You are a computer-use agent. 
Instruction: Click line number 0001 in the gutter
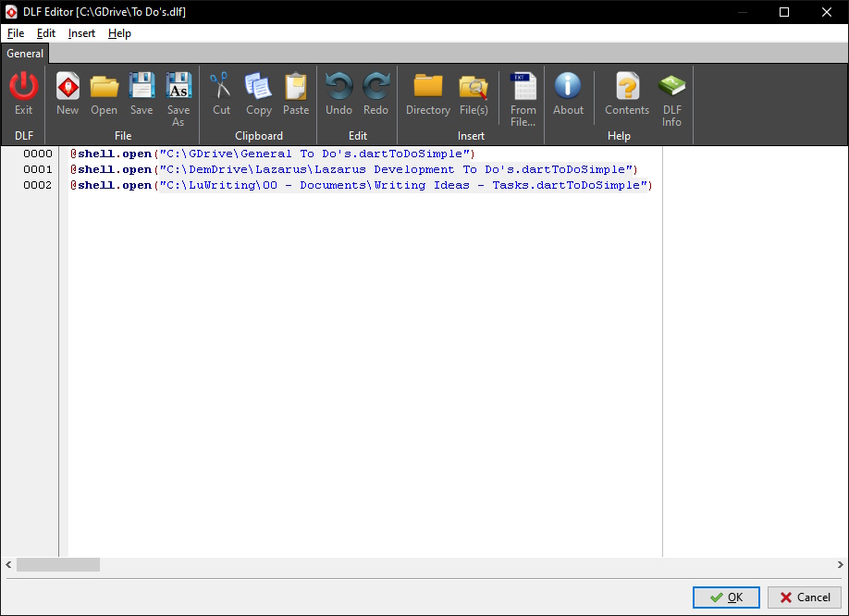point(37,169)
